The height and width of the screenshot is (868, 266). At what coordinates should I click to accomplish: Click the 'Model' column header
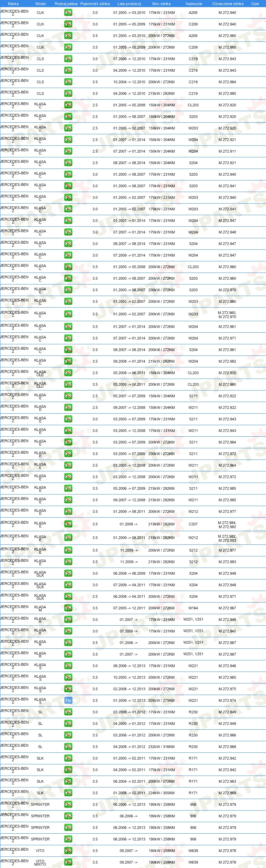coord(40,4)
